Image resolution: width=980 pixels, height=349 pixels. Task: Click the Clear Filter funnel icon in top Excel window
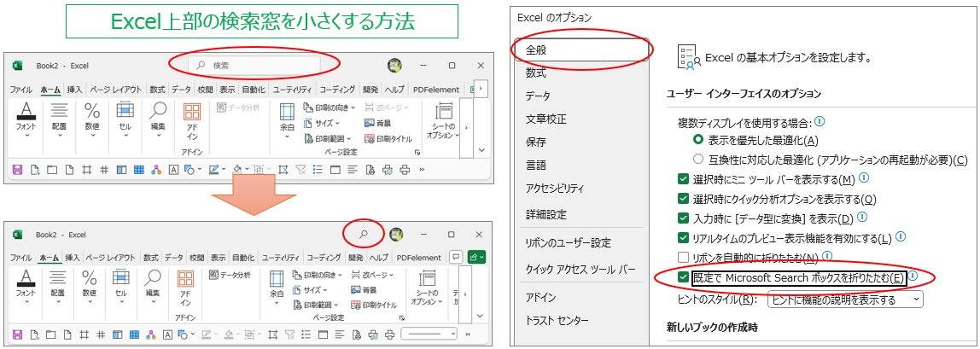pyautogui.click(x=300, y=169)
